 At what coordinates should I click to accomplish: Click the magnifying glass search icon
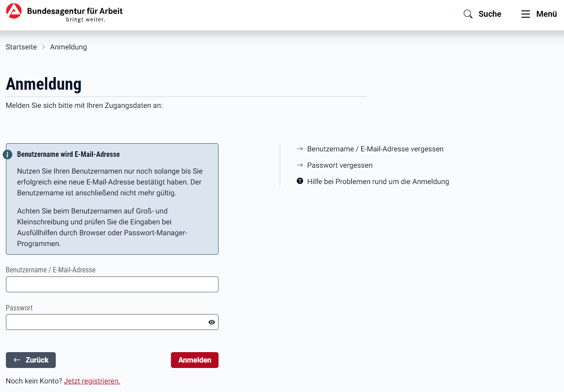coord(468,14)
